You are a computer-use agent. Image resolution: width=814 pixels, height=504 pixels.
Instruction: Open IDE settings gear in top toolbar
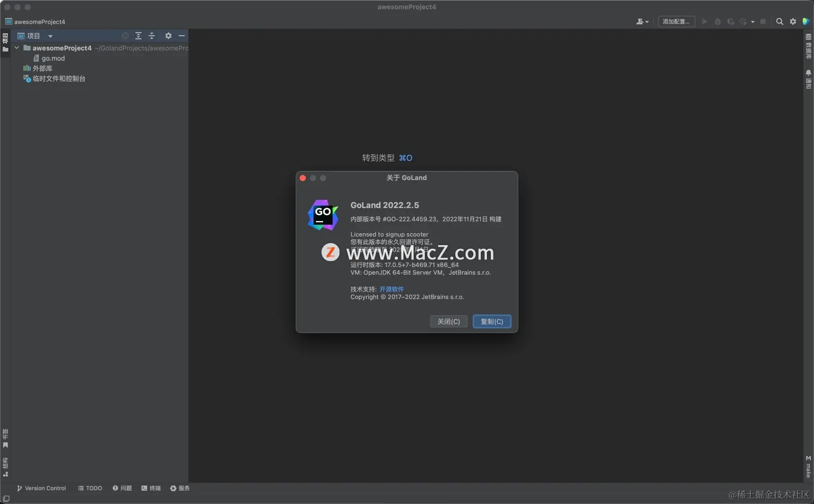(x=793, y=21)
